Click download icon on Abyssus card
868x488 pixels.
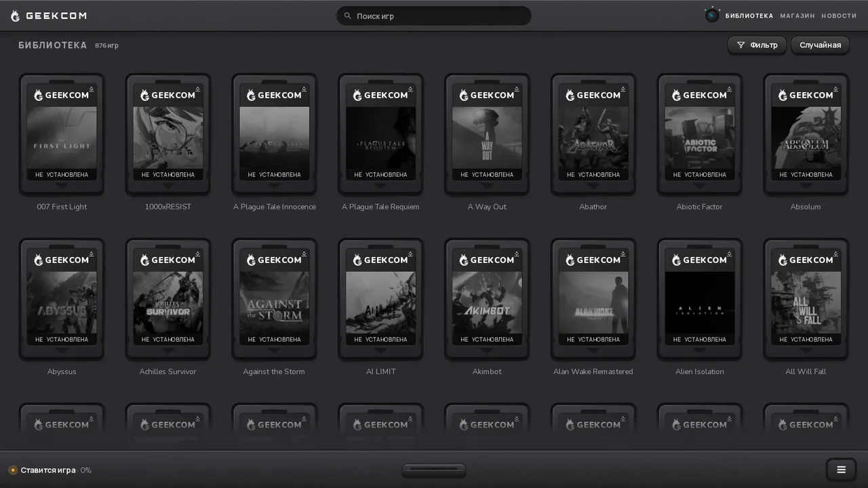tap(92, 253)
